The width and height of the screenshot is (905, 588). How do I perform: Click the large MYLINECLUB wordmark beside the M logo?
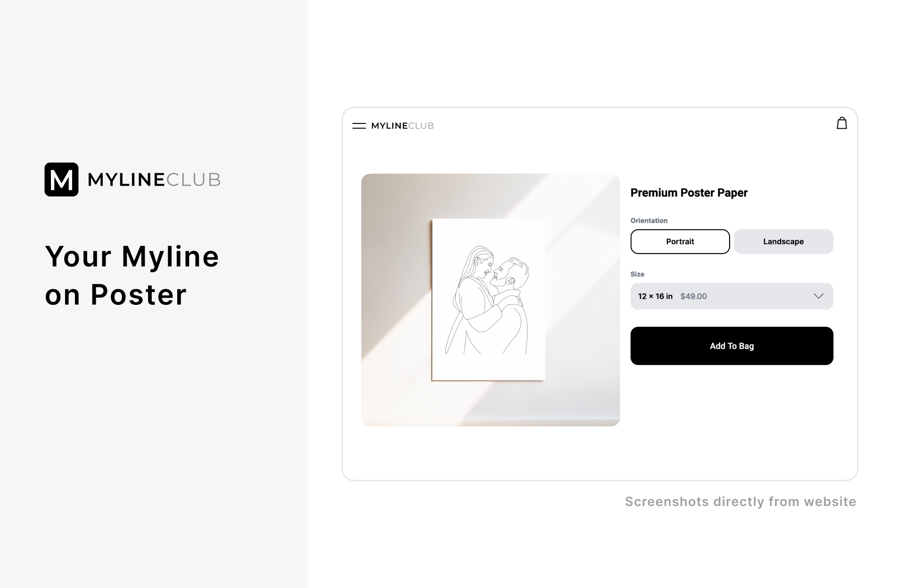[x=154, y=180]
